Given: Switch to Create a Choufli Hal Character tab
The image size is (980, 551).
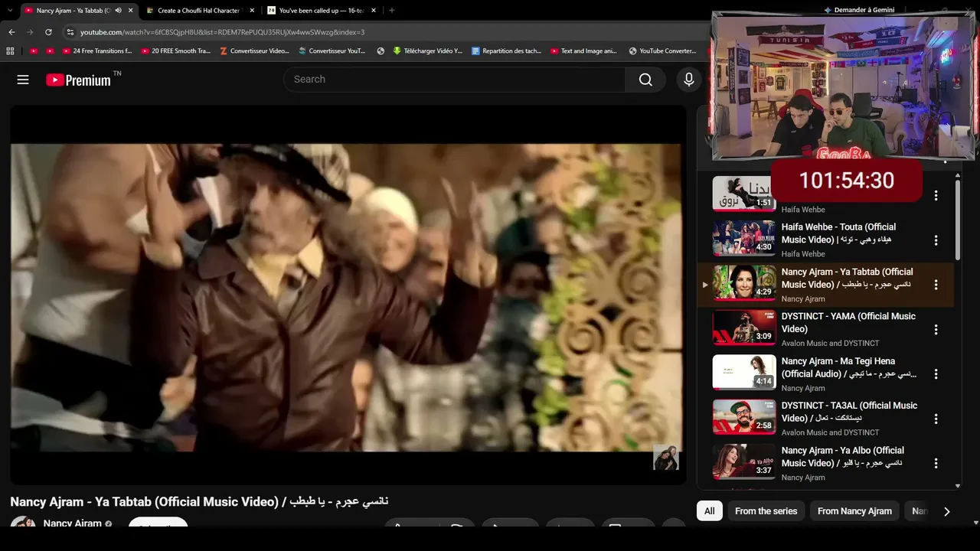Looking at the screenshot, I should (200, 11).
